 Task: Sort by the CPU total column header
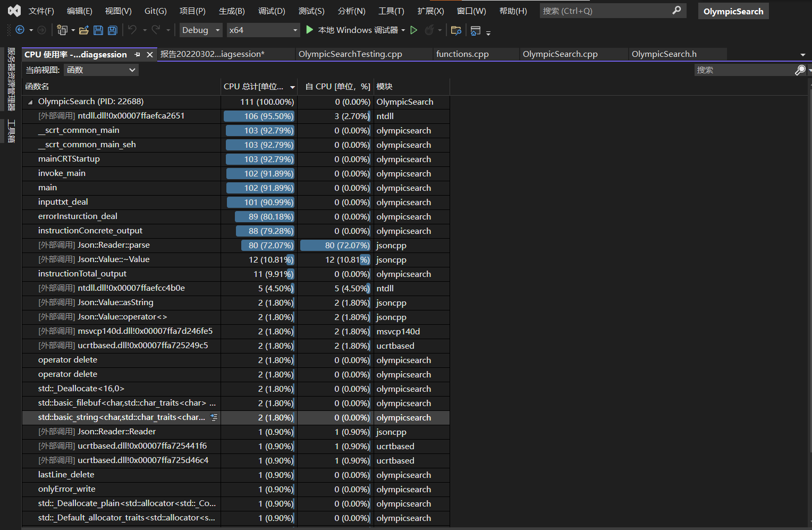(x=259, y=87)
